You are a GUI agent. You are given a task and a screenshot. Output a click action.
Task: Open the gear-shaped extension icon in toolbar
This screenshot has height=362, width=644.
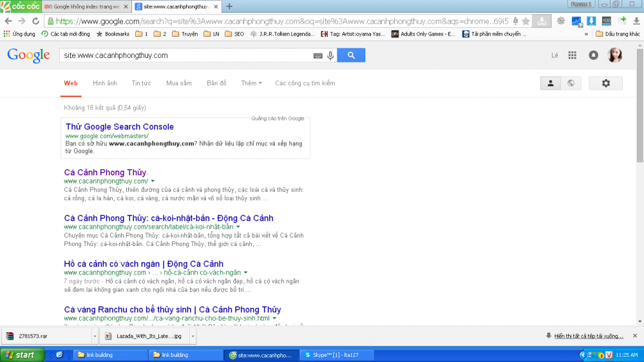tap(561, 21)
